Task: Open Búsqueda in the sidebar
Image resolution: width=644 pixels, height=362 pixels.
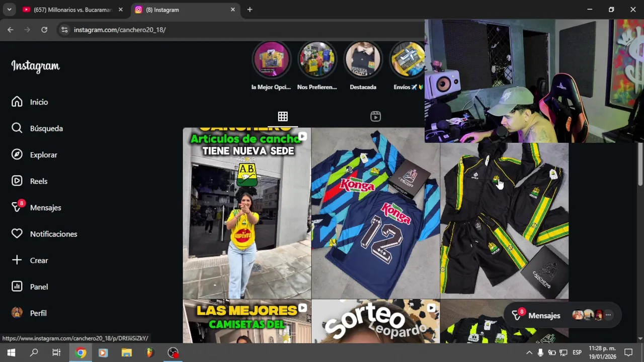Action: [37, 128]
